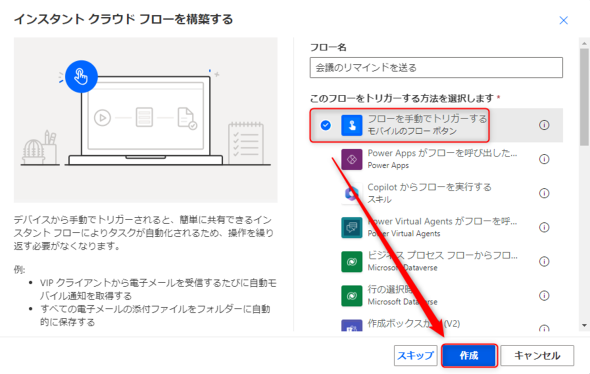Show info for compose box (V2) trigger
This screenshot has height=374, width=590.
(x=544, y=328)
